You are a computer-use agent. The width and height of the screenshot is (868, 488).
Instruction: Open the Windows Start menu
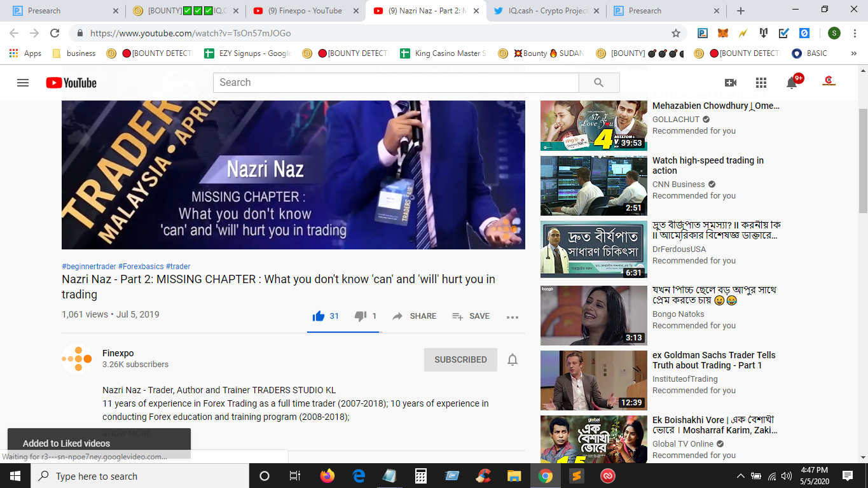(x=15, y=476)
